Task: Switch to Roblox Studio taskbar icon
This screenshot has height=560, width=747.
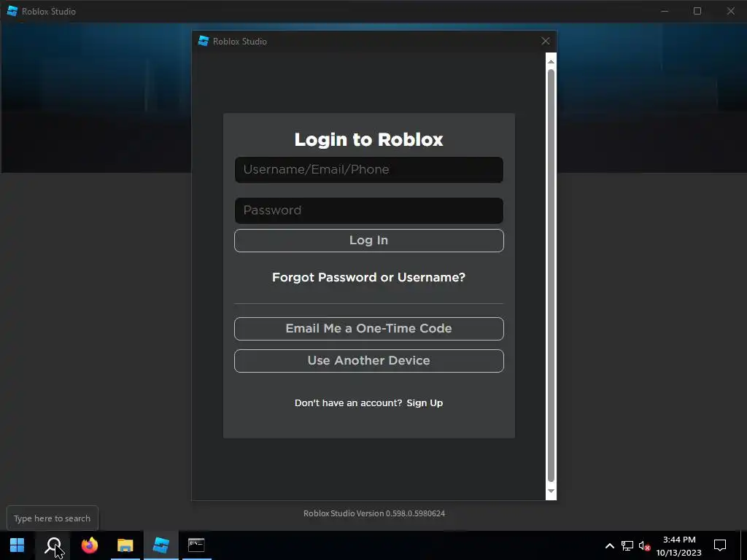Action: (x=161, y=545)
